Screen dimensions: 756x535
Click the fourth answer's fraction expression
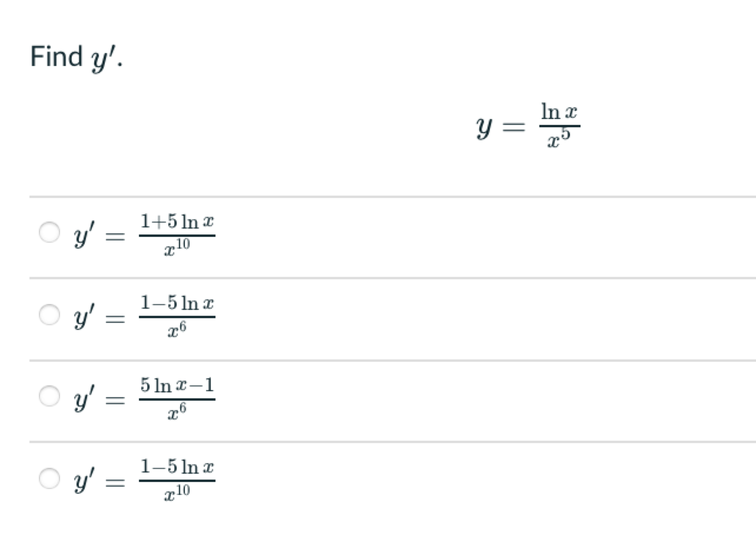tap(177, 481)
